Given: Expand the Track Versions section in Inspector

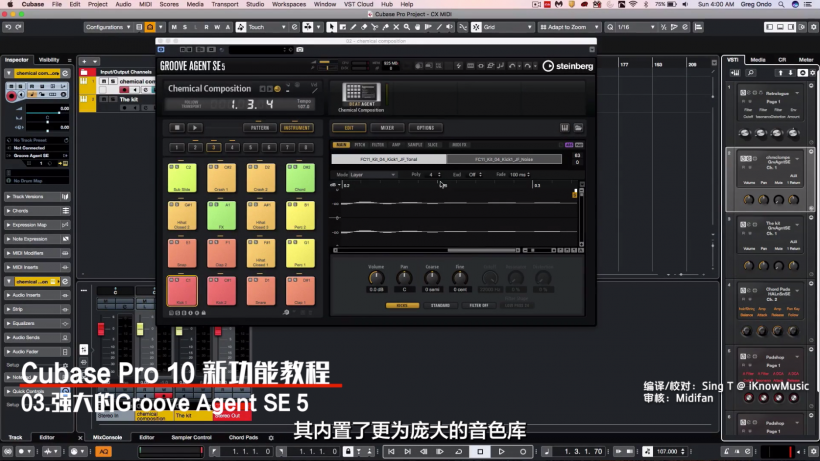Looking at the screenshot, I should click(x=37, y=197).
